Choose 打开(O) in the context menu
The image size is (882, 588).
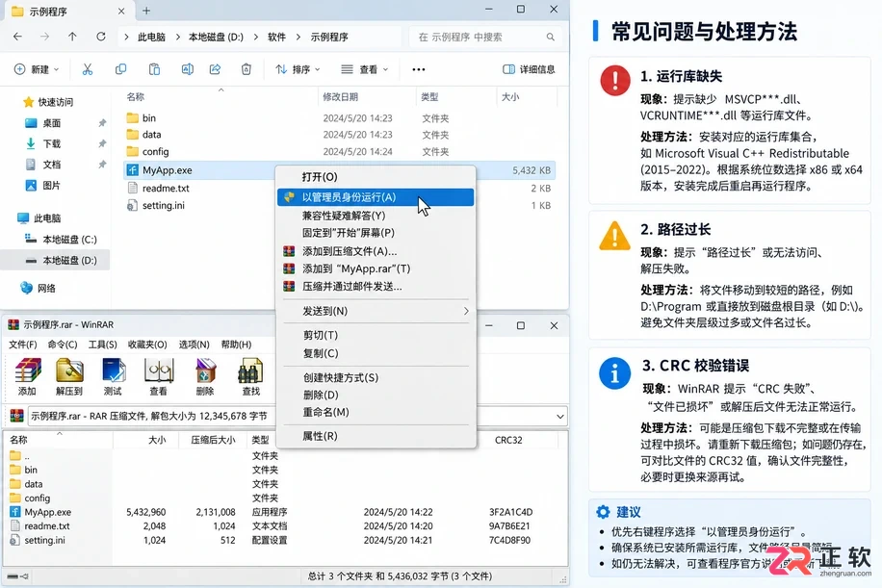[376, 177]
